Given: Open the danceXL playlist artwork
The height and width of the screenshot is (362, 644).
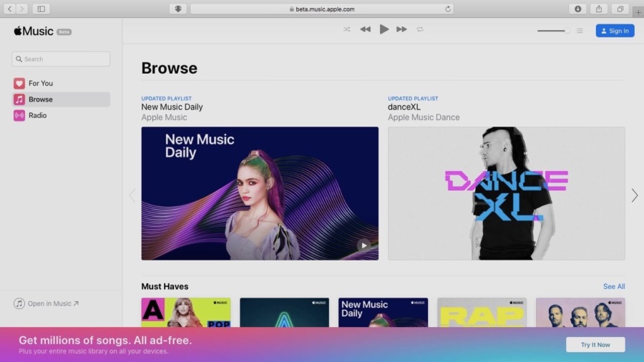Looking at the screenshot, I should tap(507, 193).
